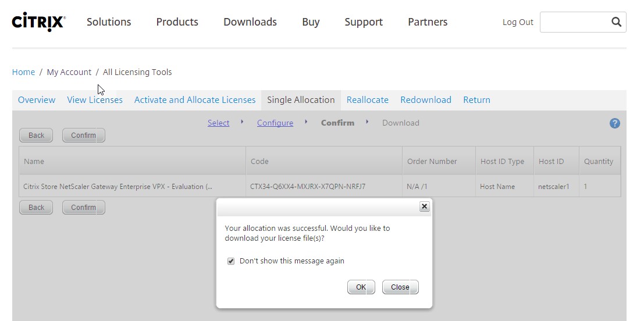Open the blue help question icon
Screen dimensions: 644x321
click(x=614, y=123)
